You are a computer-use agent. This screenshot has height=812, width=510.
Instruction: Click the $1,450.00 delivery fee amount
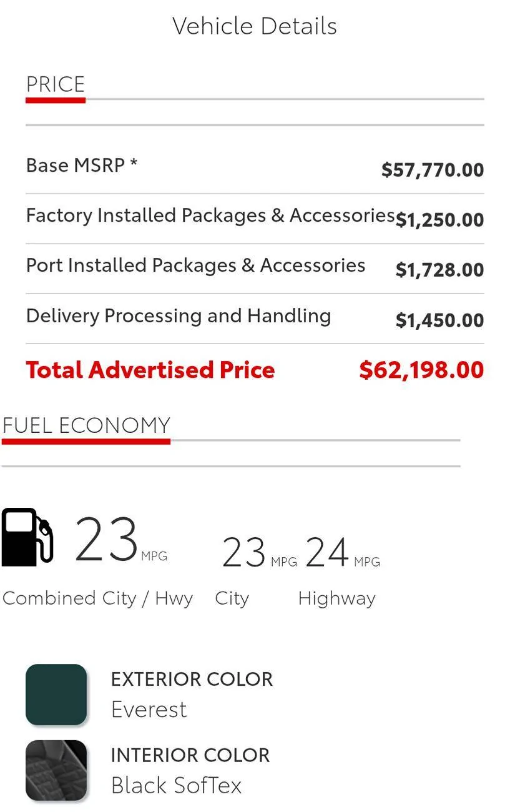click(439, 320)
